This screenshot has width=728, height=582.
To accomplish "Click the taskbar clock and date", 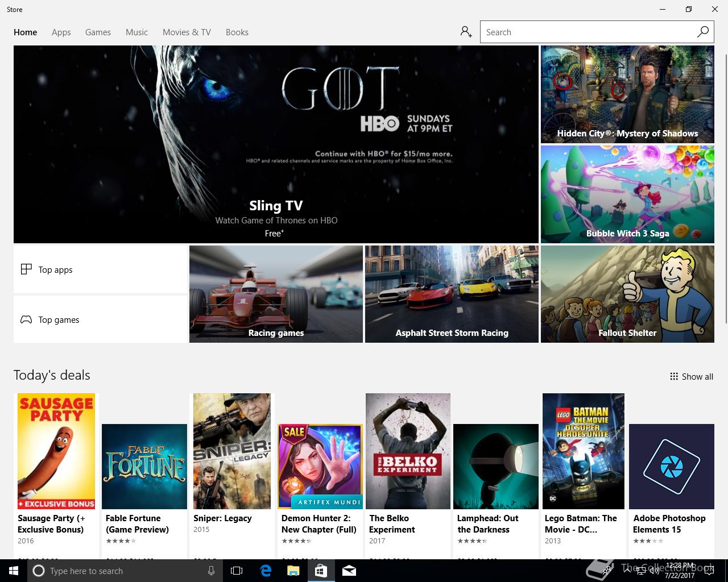I will [x=680, y=571].
